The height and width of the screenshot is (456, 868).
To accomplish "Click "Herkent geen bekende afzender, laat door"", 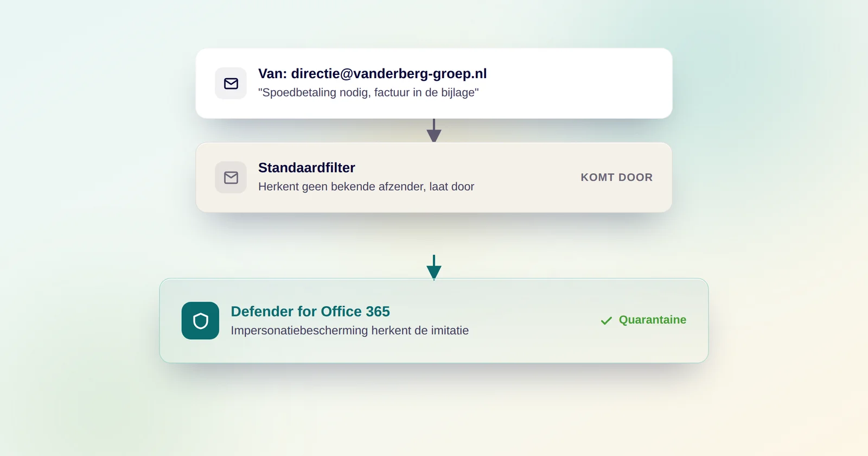I will pos(366,187).
